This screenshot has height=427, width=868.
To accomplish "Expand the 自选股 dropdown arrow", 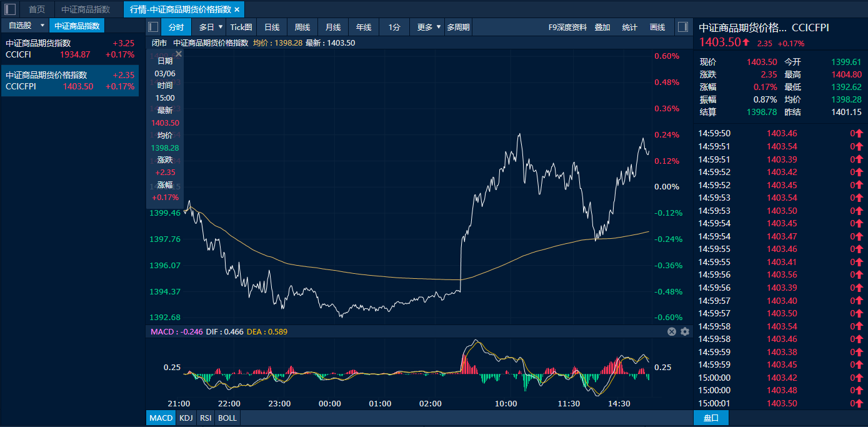I will coord(42,26).
